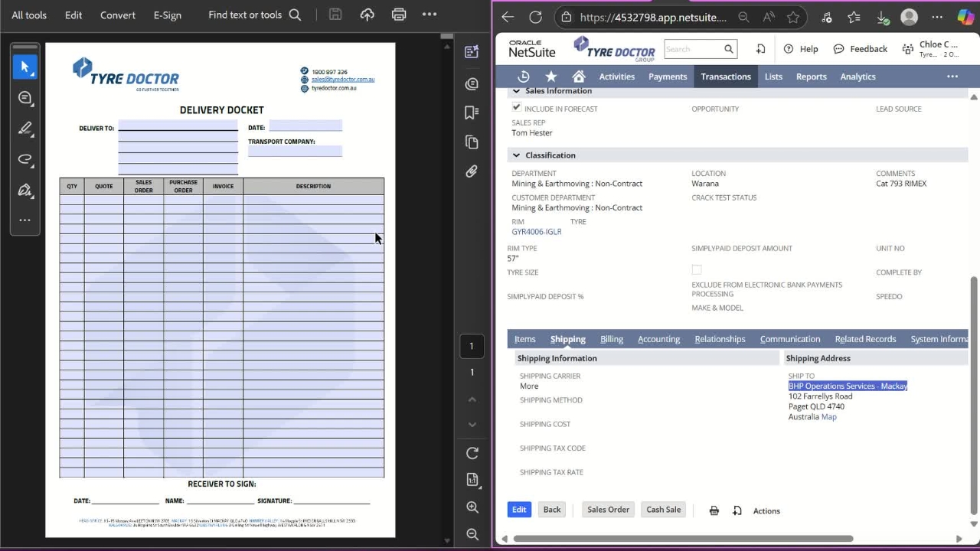
Task: Go to next PDF page with down arrow
Action: click(x=472, y=425)
